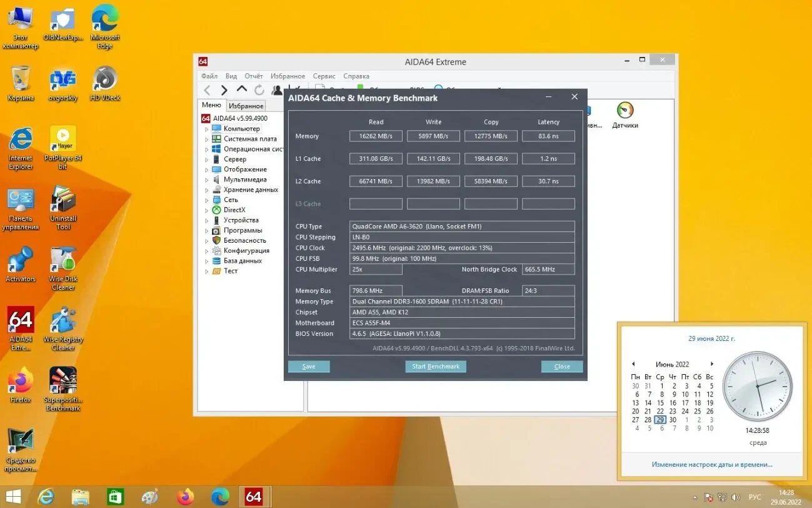This screenshot has width=812, height=508.
Task: Select DirectX in the sidebar tree
Action: point(234,210)
